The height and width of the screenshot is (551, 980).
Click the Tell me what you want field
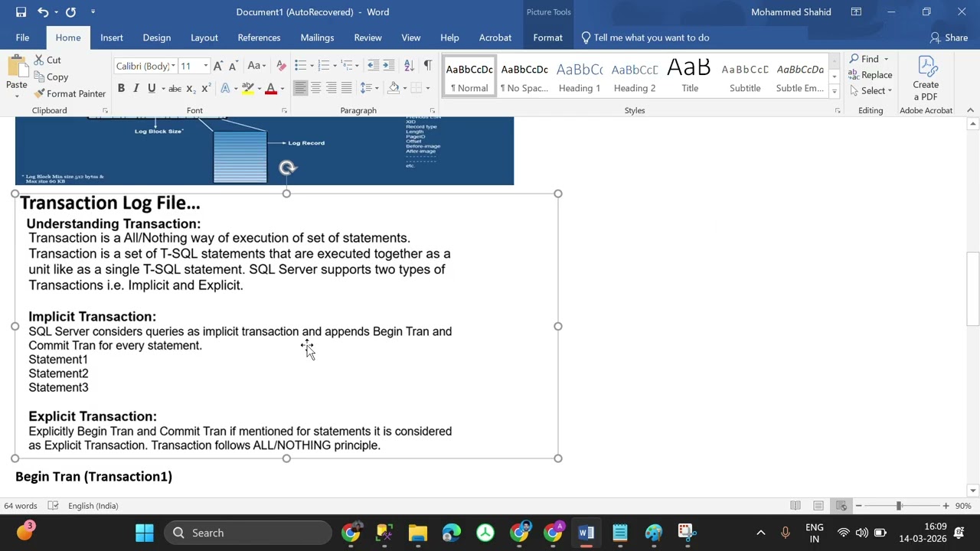[645, 37]
